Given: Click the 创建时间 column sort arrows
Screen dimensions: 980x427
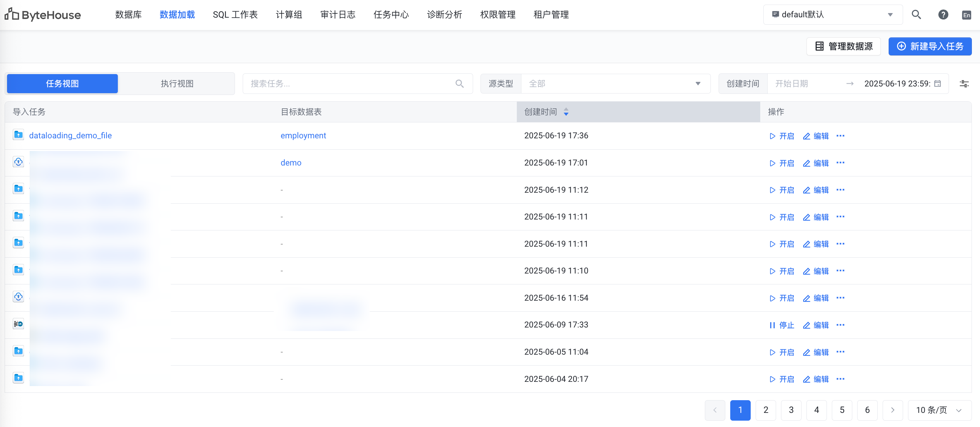Looking at the screenshot, I should 566,112.
